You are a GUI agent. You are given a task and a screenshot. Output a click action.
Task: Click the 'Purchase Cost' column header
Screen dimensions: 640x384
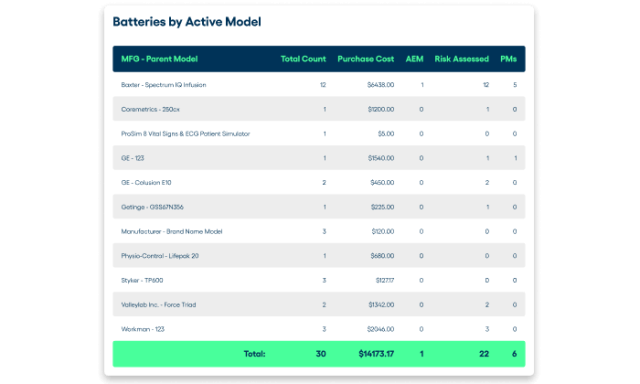(x=366, y=59)
